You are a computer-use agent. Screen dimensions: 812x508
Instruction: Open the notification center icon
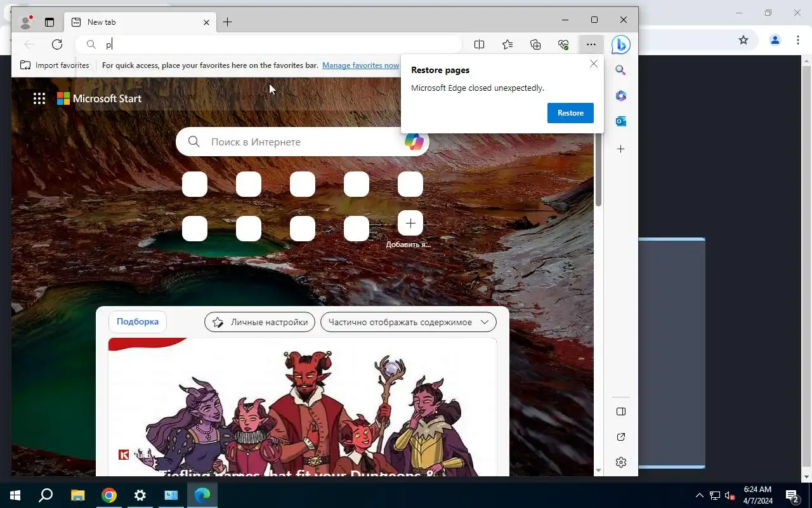[x=792, y=495]
